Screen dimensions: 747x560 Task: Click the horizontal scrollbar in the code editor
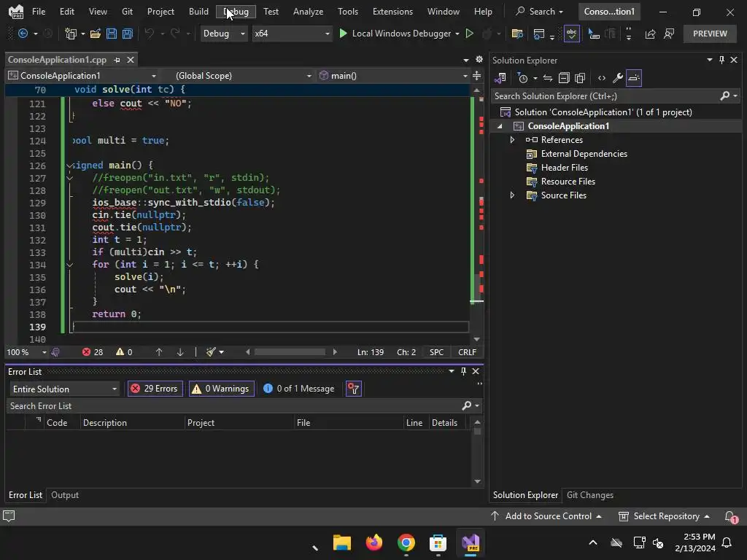tap(290, 352)
